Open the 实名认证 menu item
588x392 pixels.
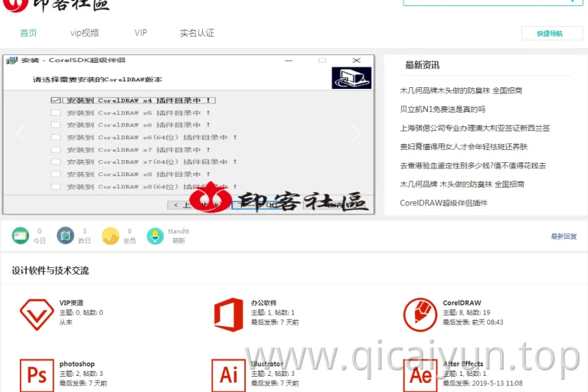[x=197, y=33]
